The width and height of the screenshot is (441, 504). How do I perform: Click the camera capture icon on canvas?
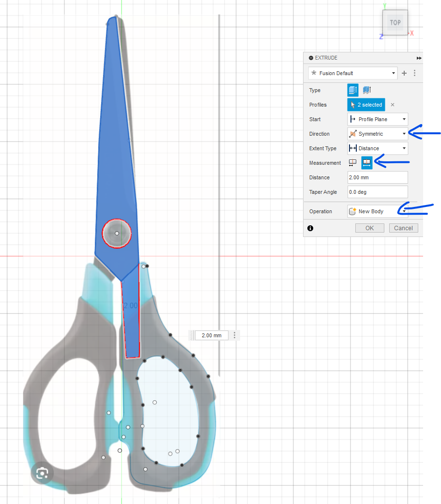pyautogui.click(x=42, y=473)
